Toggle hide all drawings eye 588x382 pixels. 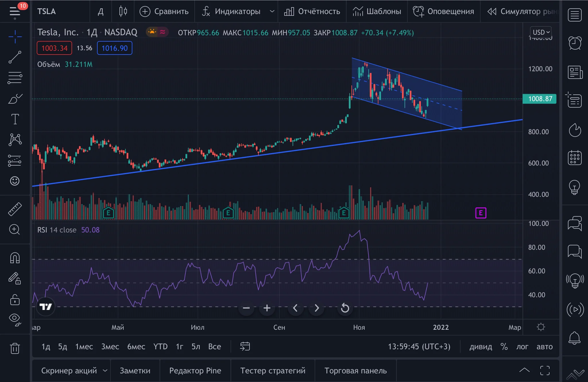[x=15, y=320]
